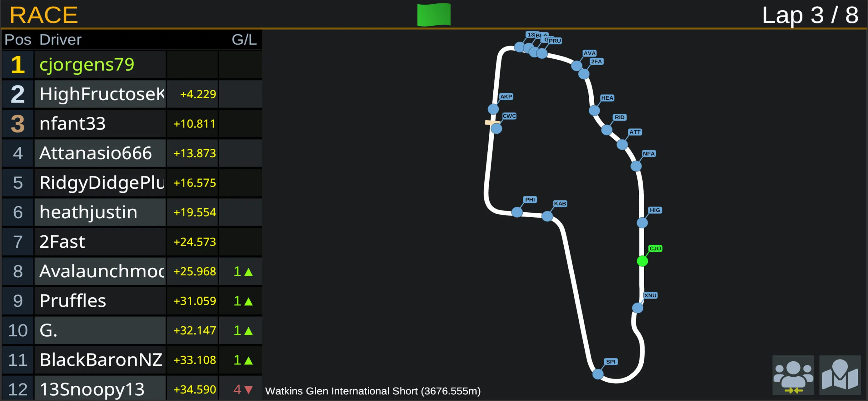868x401 pixels.
Task: Select the NFA car marker
Action: pyautogui.click(x=636, y=166)
